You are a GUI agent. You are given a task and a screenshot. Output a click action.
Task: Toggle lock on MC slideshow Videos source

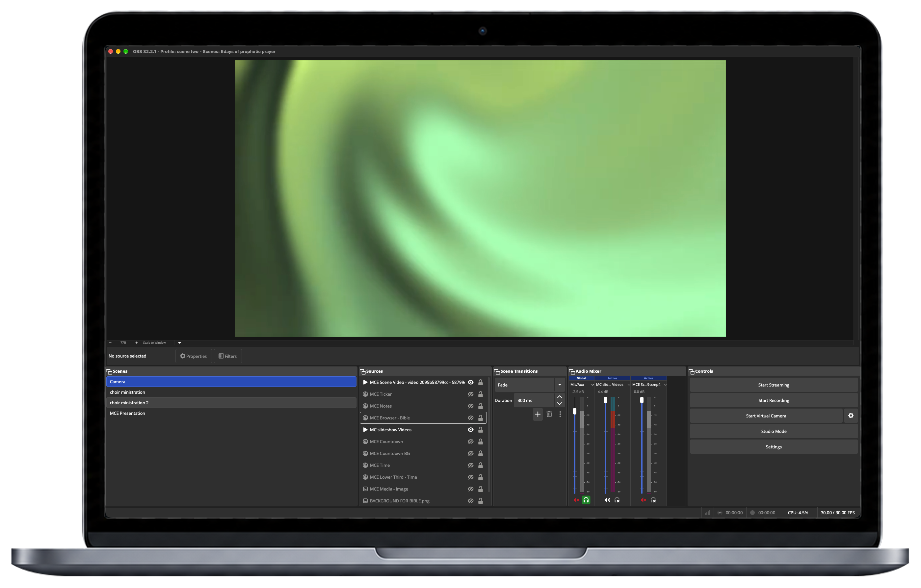[480, 430]
